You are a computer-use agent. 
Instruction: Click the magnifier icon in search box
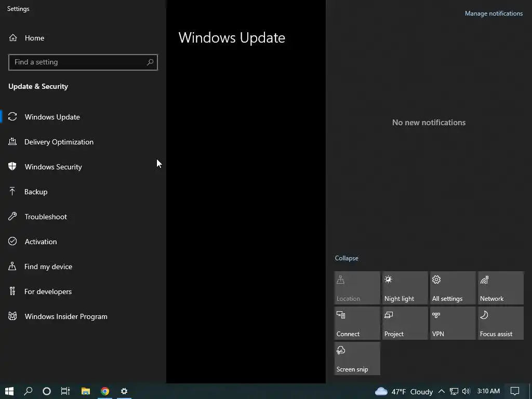click(150, 62)
